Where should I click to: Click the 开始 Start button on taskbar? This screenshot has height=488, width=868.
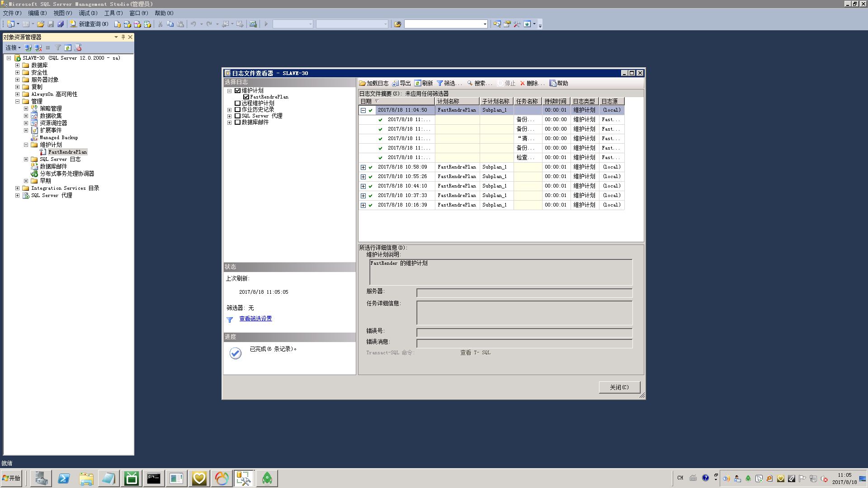point(11,478)
